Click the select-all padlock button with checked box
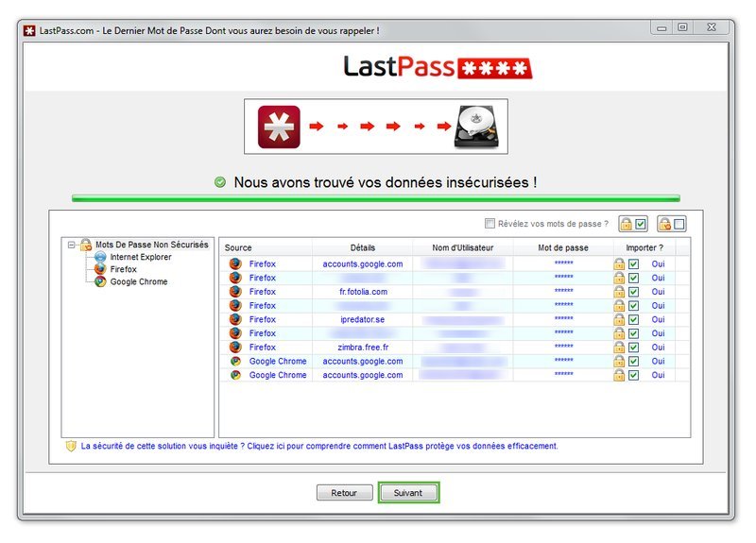The width and height of the screenshot is (756, 543). click(633, 224)
